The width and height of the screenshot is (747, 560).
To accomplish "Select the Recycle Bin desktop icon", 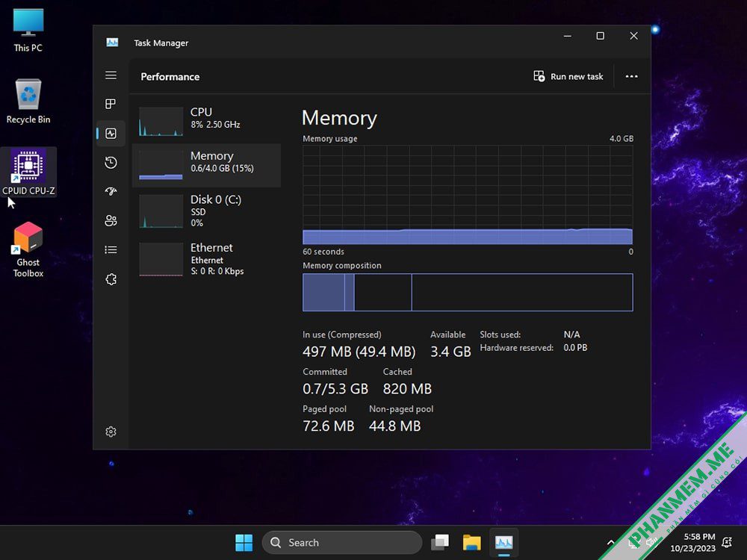I will (x=28, y=102).
